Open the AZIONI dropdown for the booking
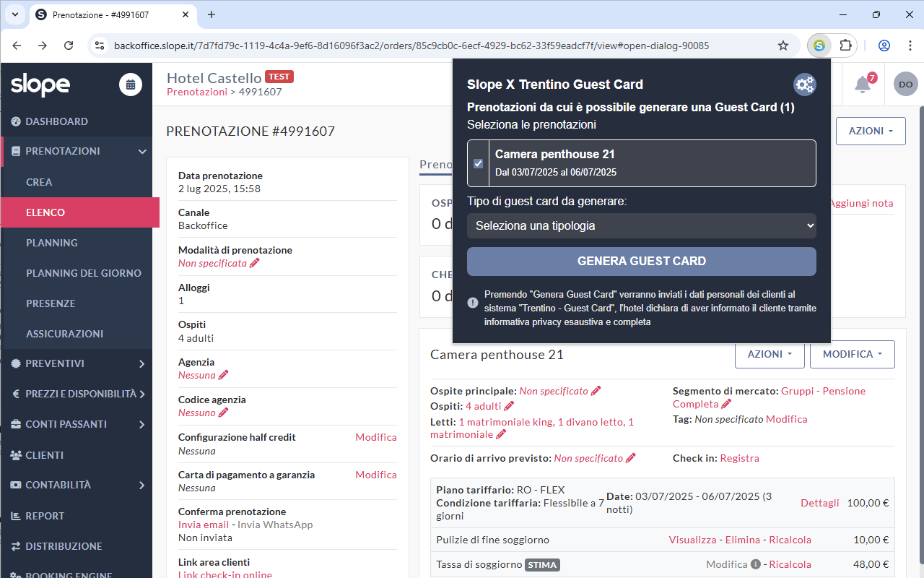This screenshot has height=578, width=924. point(871,131)
